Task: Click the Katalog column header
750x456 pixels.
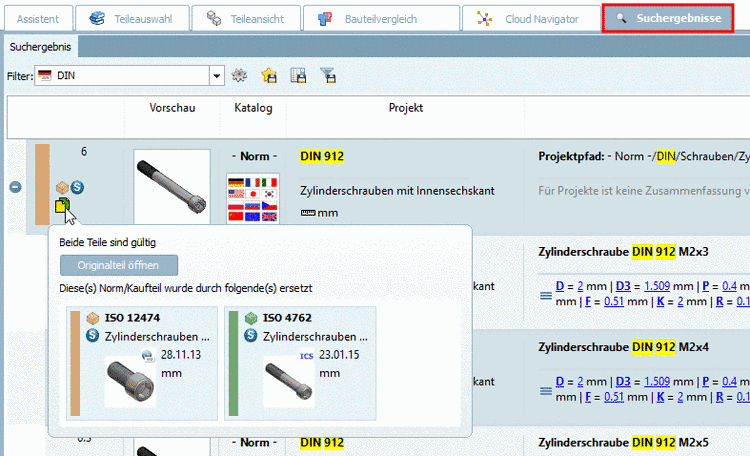Action: [253, 108]
